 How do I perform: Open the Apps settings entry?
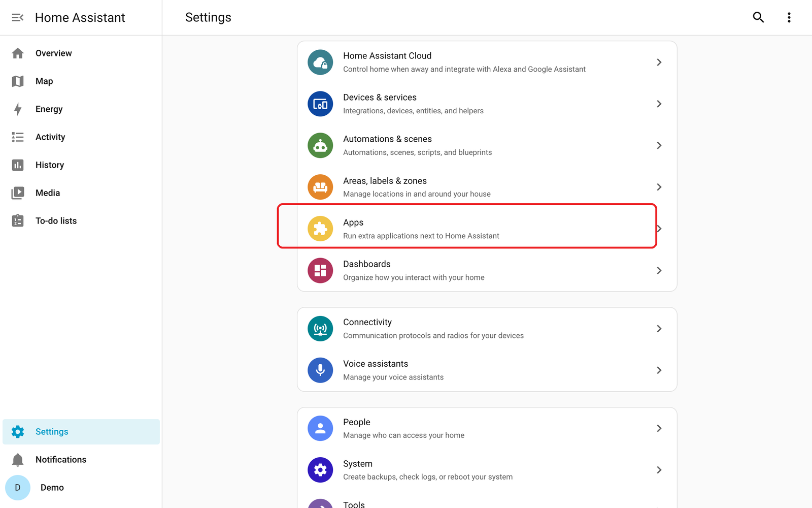[487, 229]
